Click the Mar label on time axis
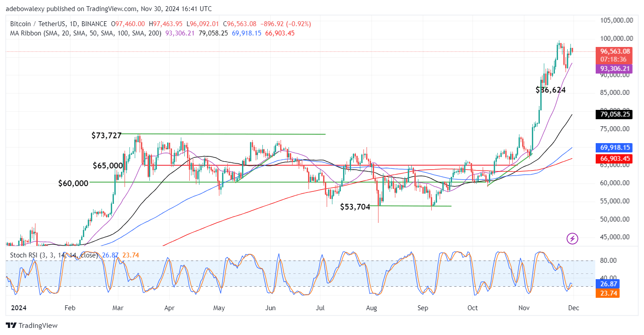This screenshot has height=335, width=644. point(118,308)
